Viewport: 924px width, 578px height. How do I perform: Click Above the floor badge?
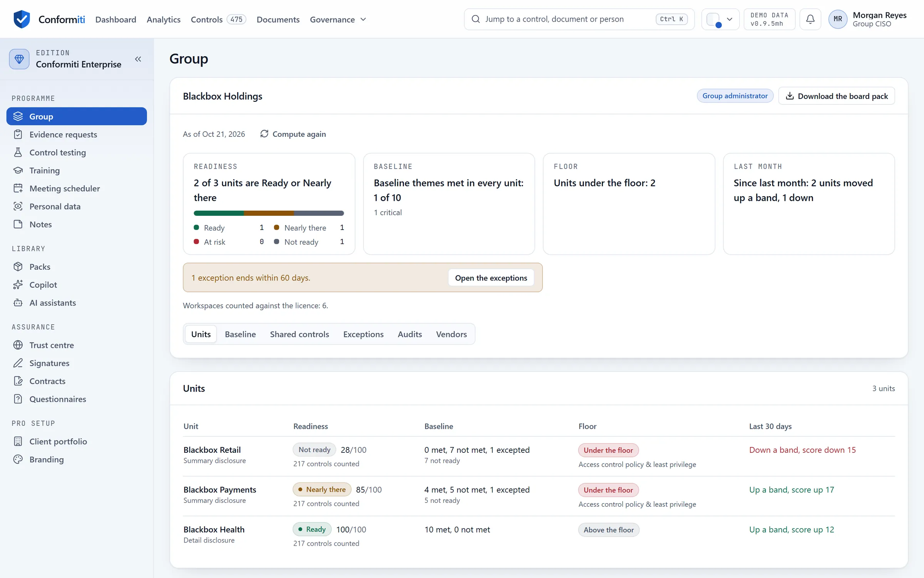pos(608,530)
